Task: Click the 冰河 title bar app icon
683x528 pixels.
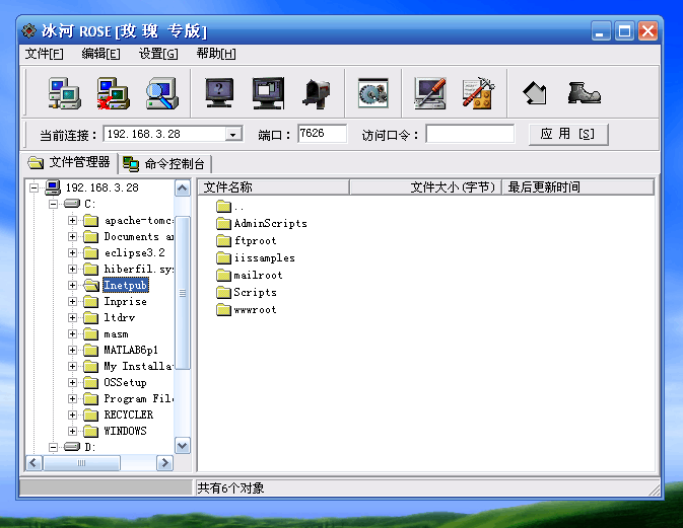Action: click(x=29, y=31)
